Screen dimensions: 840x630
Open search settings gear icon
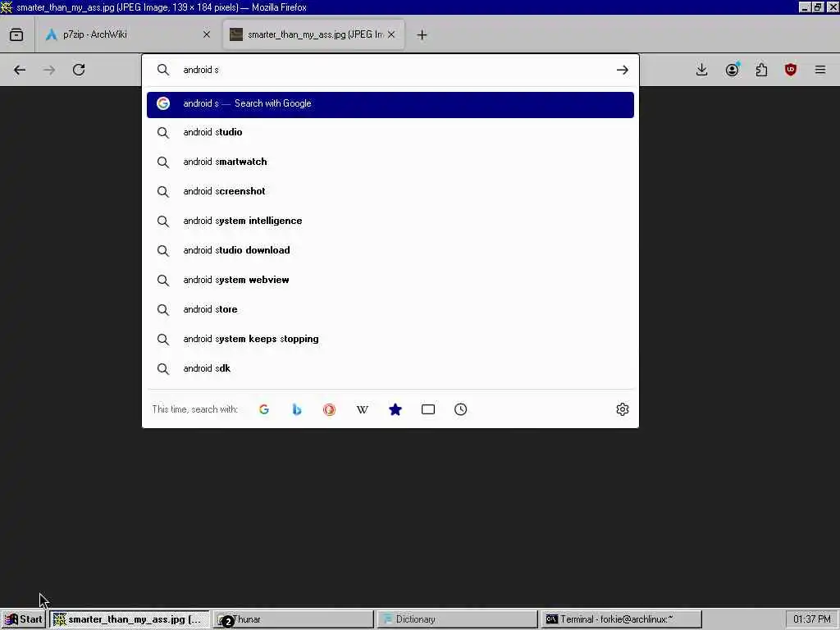point(622,409)
